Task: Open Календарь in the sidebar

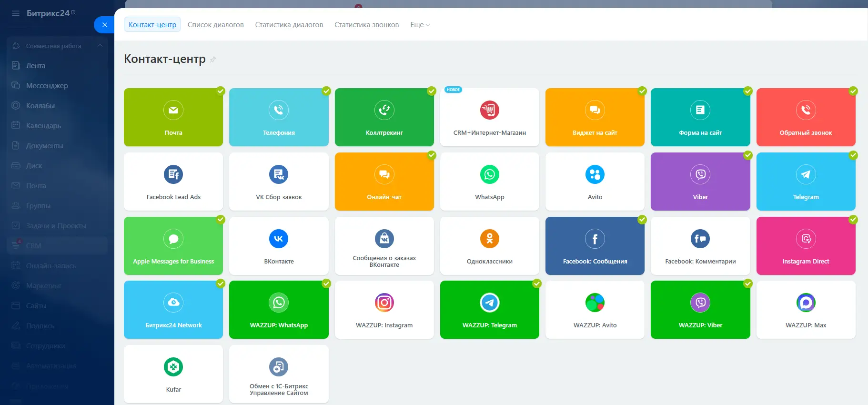Action: 57,126
